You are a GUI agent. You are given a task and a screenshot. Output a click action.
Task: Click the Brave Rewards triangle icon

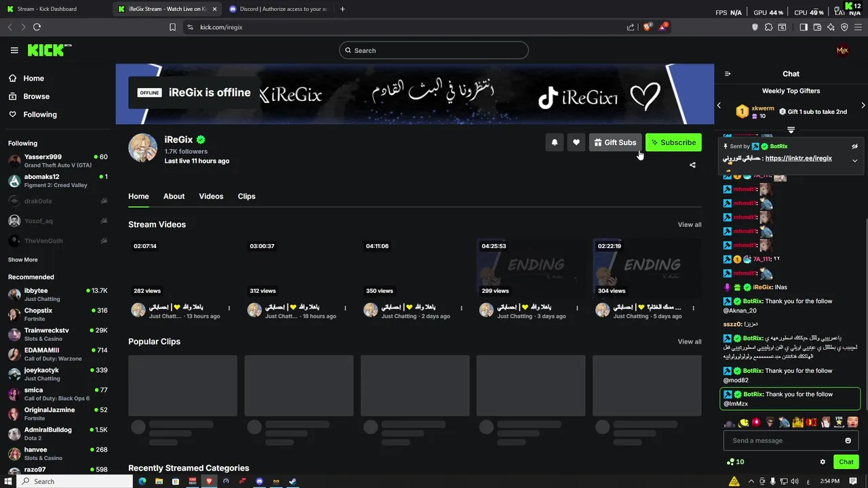click(664, 27)
